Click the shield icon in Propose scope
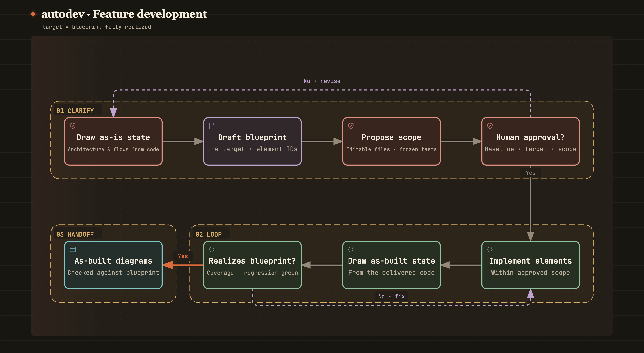The image size is (644, 353). point(351,126)
